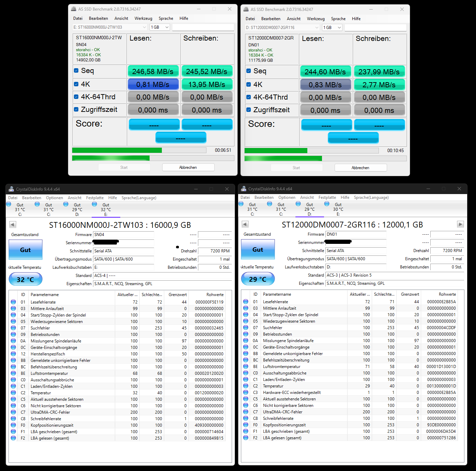This screenshot has height=471, width=476.
Task: Select the E: drive health icon in CrystalDiskInfo
Action: (x=94, y=204)
